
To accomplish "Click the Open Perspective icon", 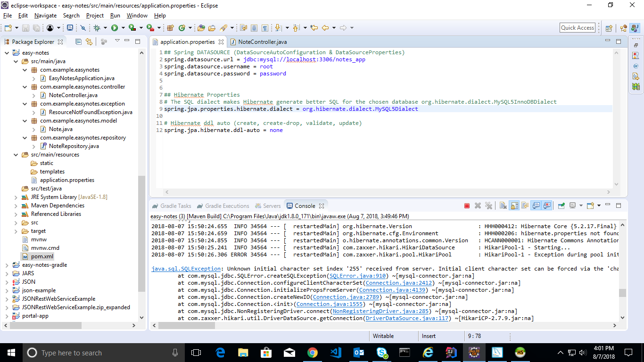I will click(609, 28).
